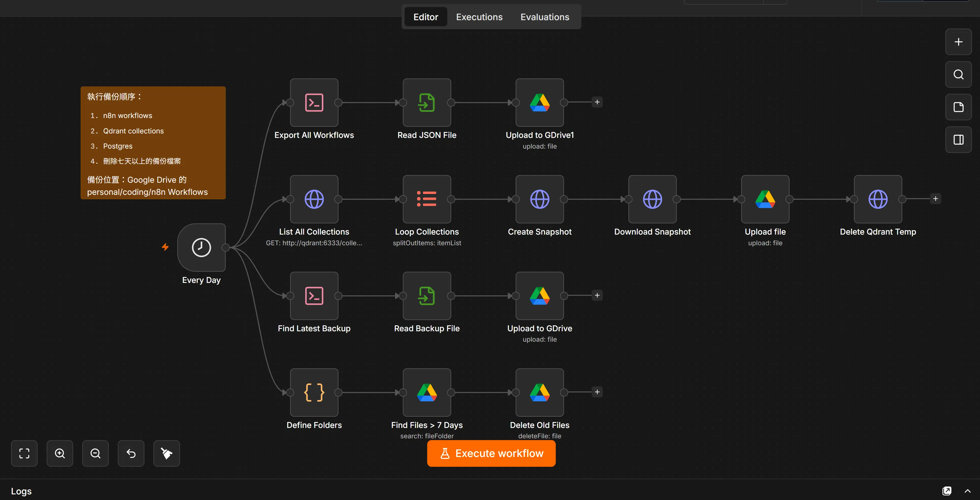Select the Delete Old Files node
The image size is (980, 500).
(540, 392)
